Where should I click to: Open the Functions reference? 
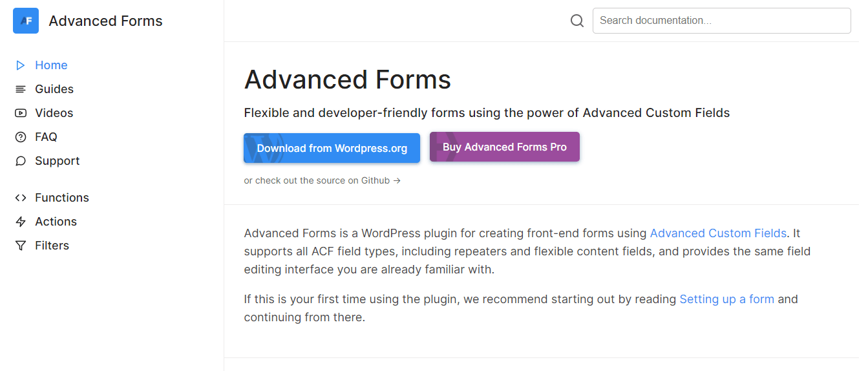coord(62,198)
